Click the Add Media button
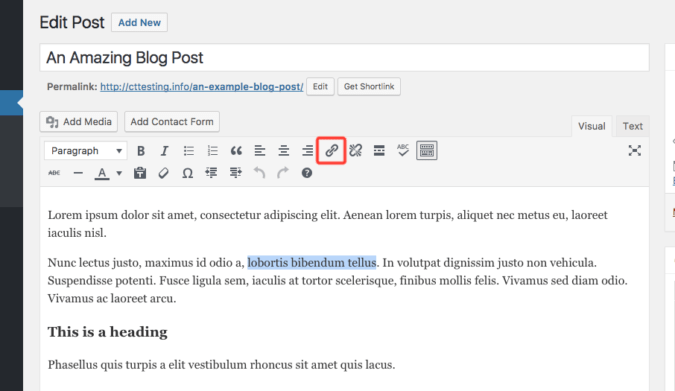This screenshot has height=391, width=675. click(x=79, y=122)
